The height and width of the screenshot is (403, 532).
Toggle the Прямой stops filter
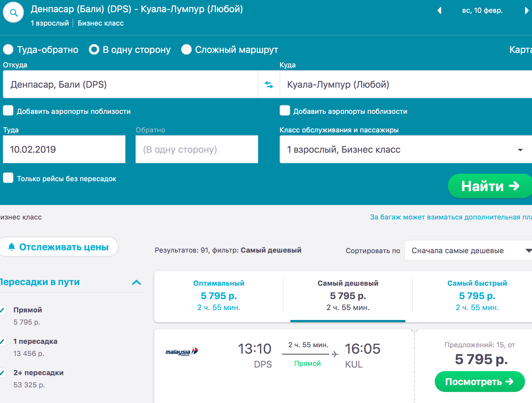click(x=2, y=310)
